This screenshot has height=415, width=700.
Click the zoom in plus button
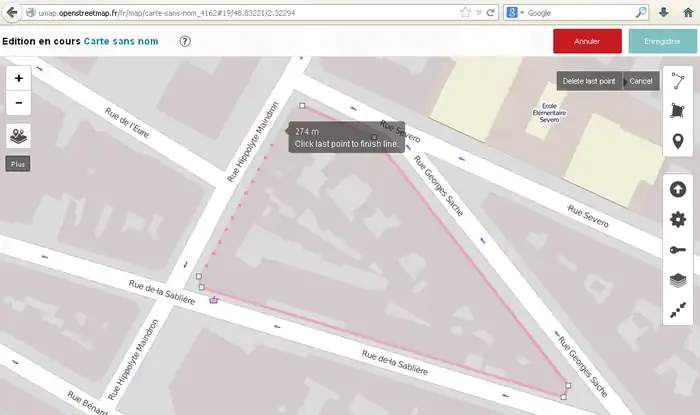pos(19,78)
